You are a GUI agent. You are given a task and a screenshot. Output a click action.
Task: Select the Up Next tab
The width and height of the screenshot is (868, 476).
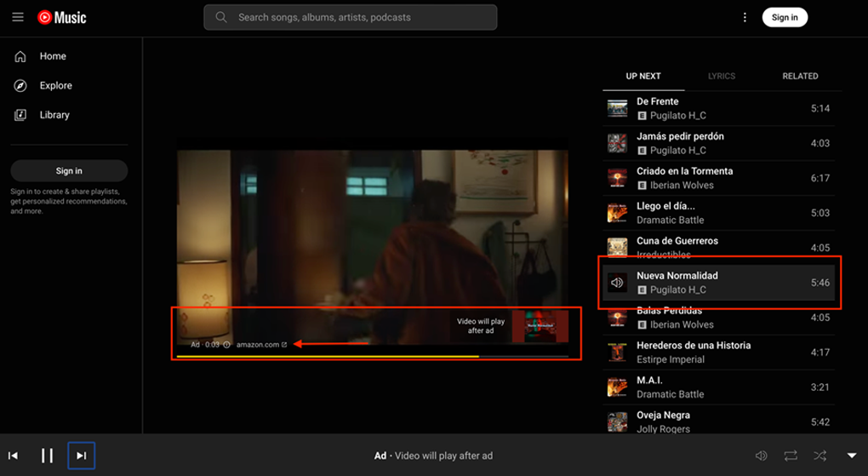pos(643,76)
